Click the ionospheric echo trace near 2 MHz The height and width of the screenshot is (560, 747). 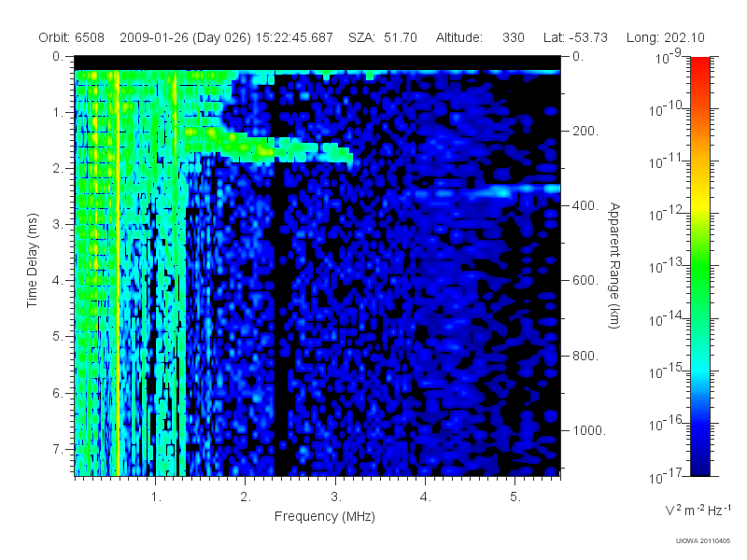[x=267, y=149]
